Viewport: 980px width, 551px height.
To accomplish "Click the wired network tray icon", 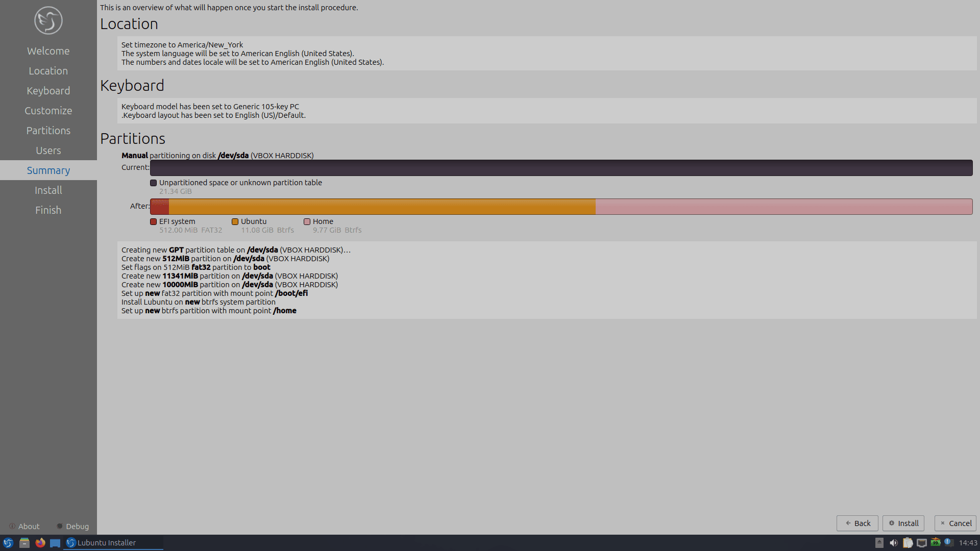I will (921, 543).
